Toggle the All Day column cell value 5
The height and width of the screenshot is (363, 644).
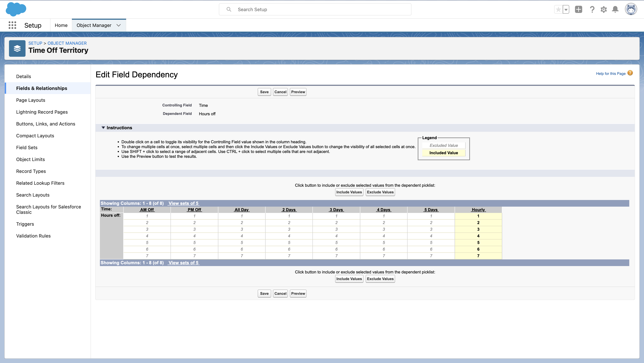pyautogui.click(x=241, y=243)
